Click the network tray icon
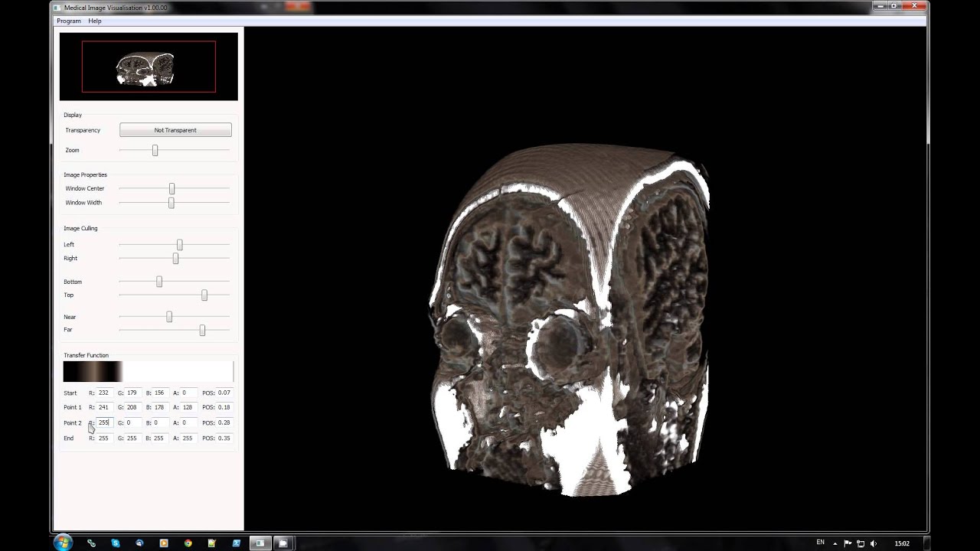980x551 pixels. 861,543
